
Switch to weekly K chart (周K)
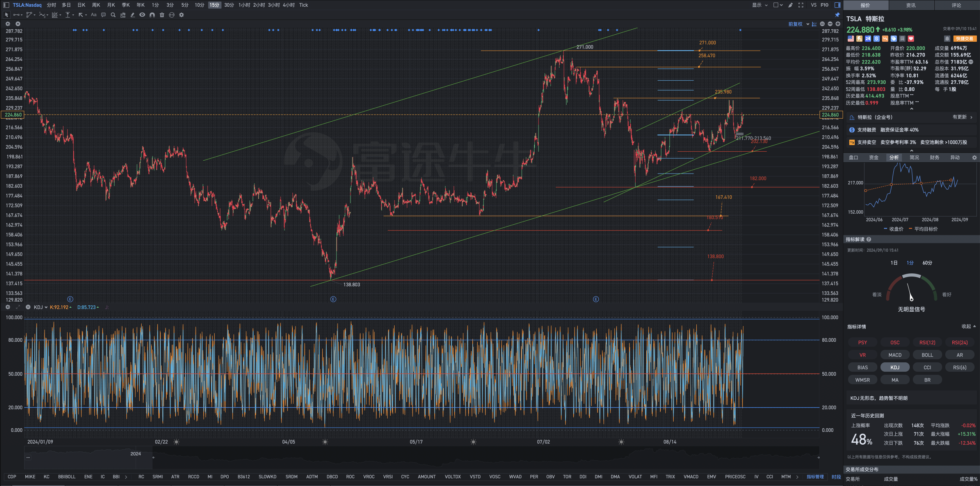click(96, 5)
